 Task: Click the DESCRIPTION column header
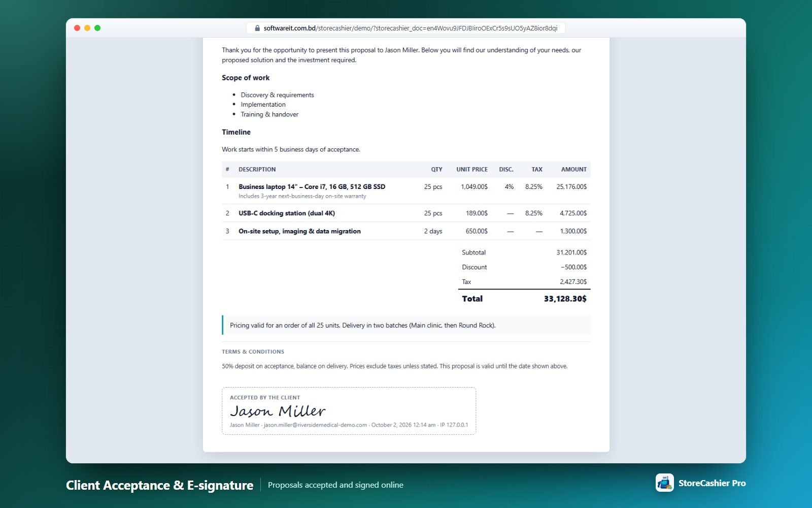[257, 170]
